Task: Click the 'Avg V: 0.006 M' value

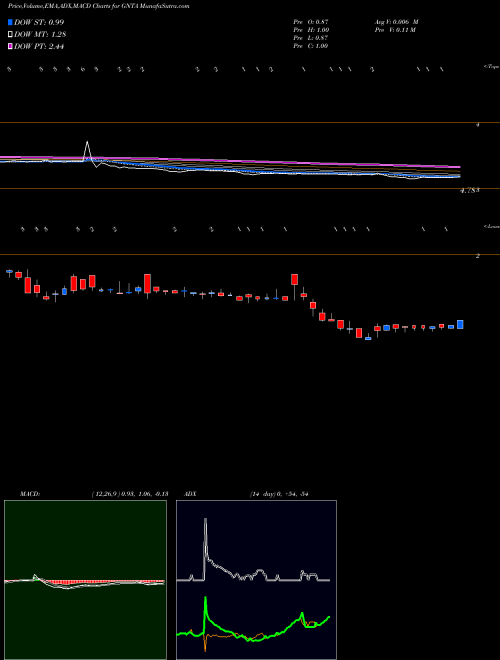Action: point(396,21)
